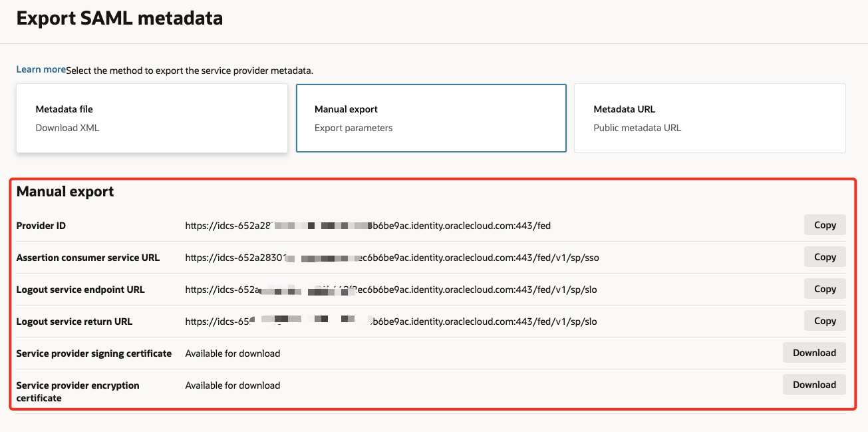Copy the Provider ID value
Viewport: 868px width, 432px height.
click(x=824, y=225)
